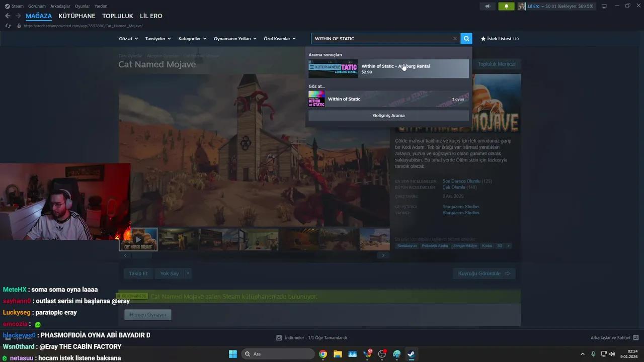Open the Within of Static - Ashburg Rental result

tap(388, 69)
